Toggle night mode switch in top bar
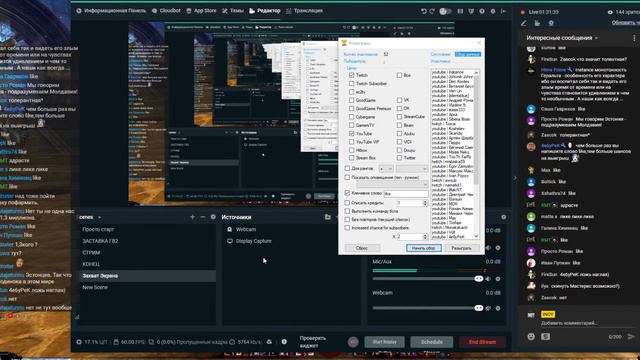640x360 pixels. pyautogui.click(x=445, y=11)
